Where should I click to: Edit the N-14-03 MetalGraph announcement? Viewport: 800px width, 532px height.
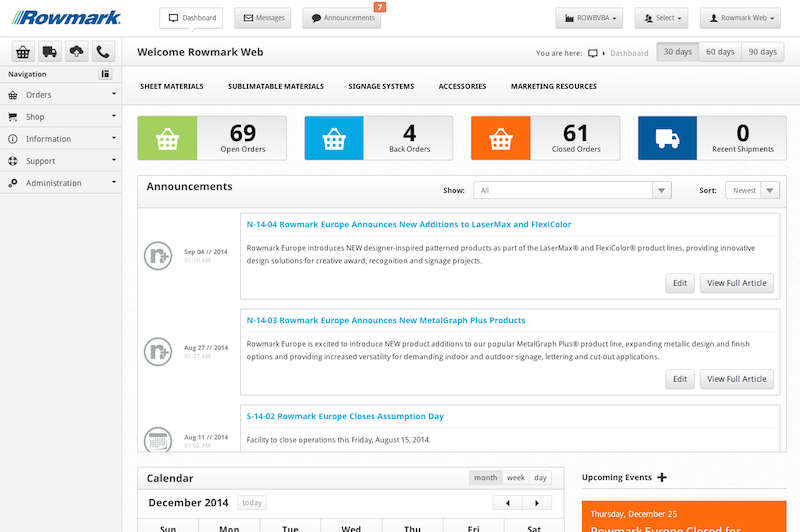coord(680,379)
